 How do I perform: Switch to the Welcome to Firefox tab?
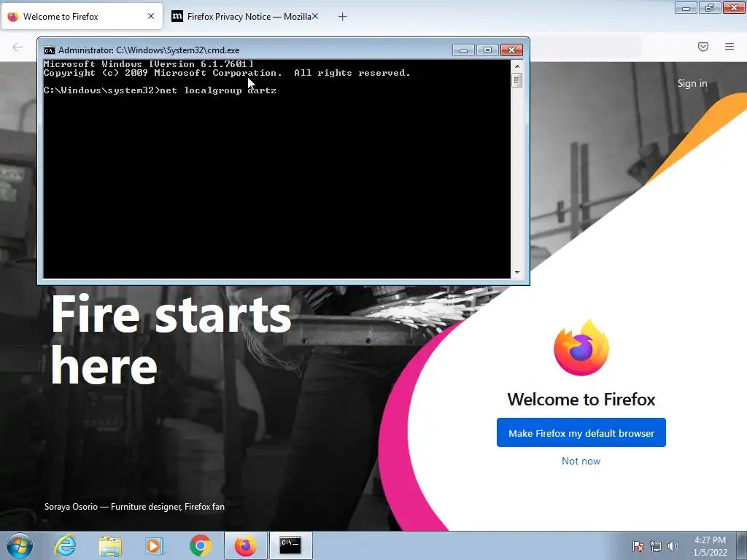(x=82, y=16)
